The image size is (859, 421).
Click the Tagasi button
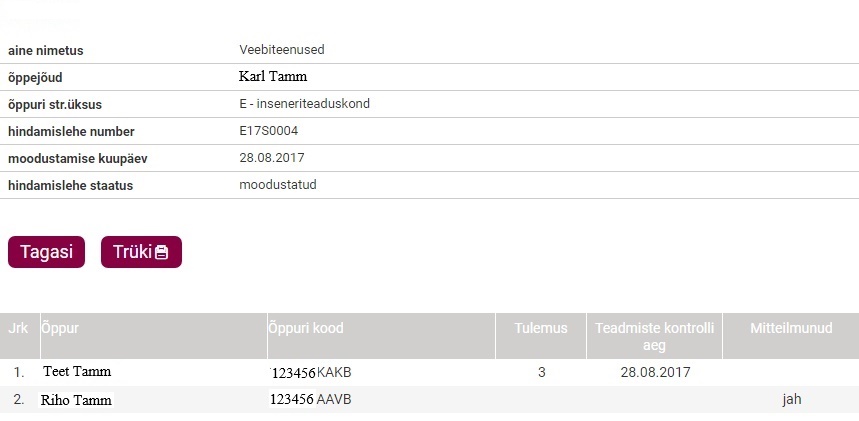(x=47, y=252)
